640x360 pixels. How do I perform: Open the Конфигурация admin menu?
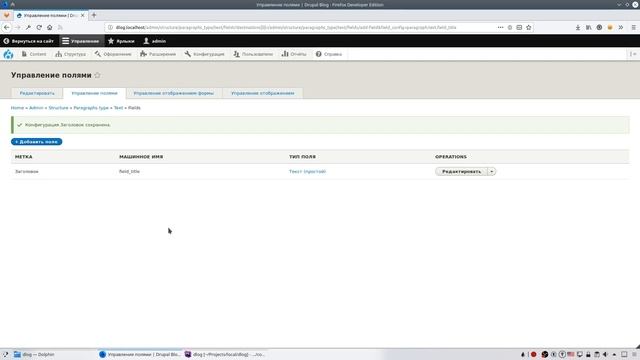tap(204, 54)
